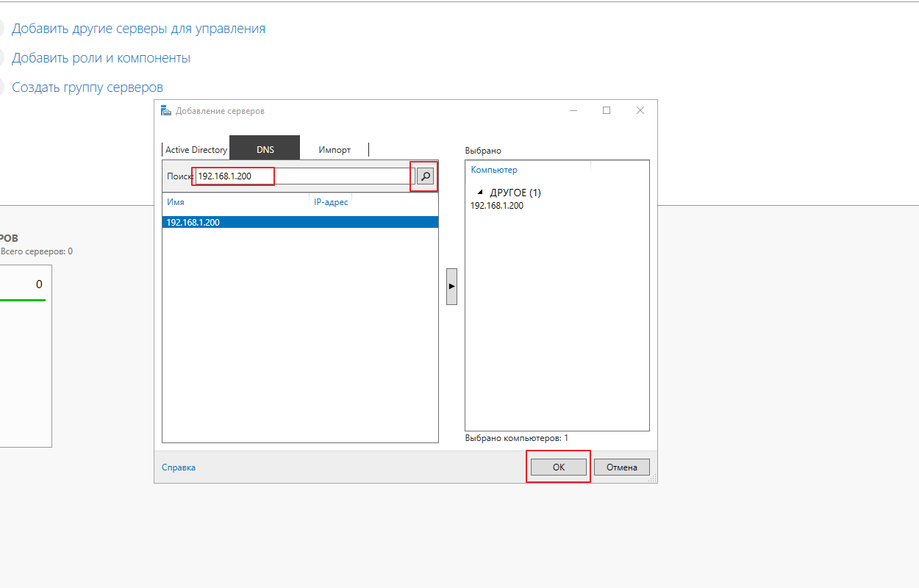Click the magnifier search button
The height and width of the screenshot is (588, 919).
[x=425, y=176]
